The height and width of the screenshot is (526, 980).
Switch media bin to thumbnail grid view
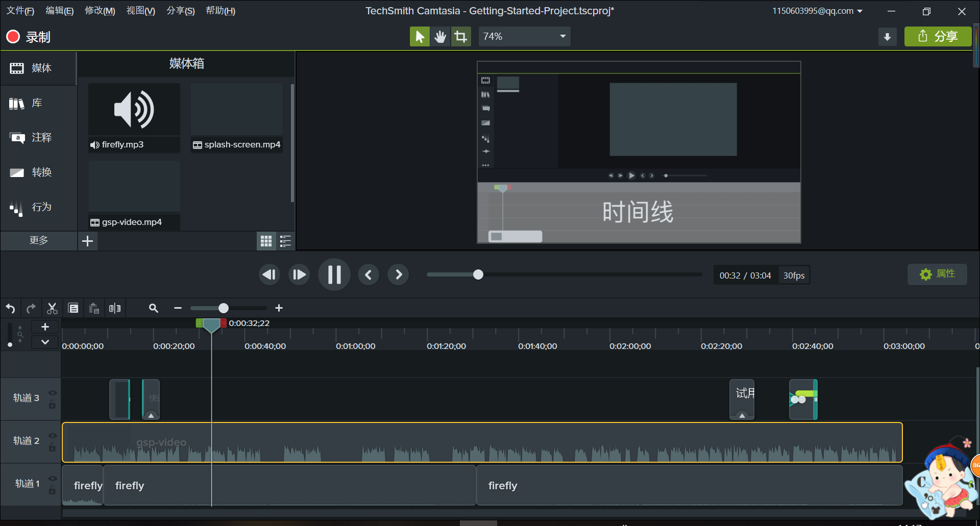[x=266, y=241]
